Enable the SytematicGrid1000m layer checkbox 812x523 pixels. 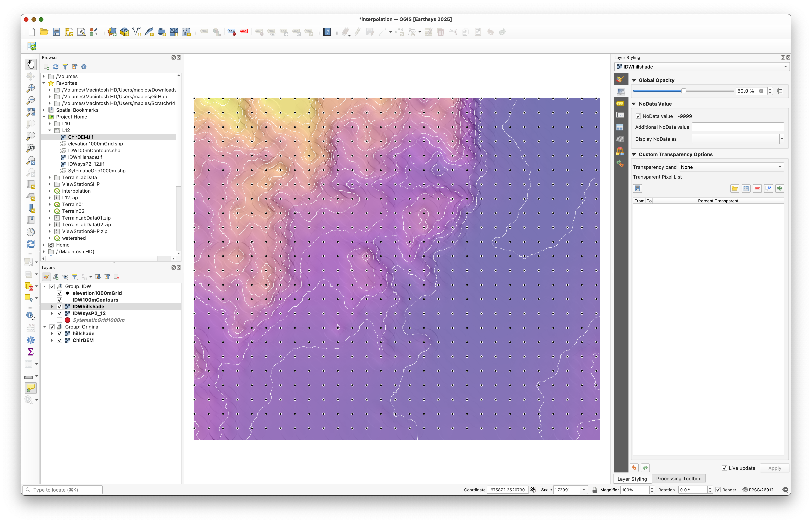point(59,320)
